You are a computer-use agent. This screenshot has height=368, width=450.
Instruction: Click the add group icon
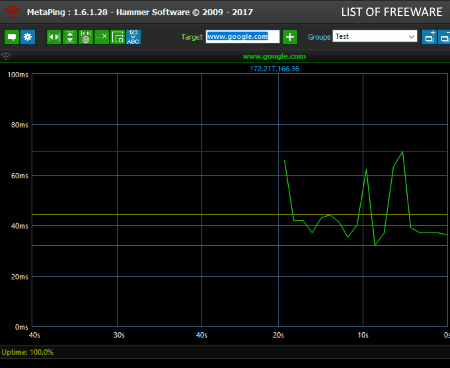pos(429,37)
